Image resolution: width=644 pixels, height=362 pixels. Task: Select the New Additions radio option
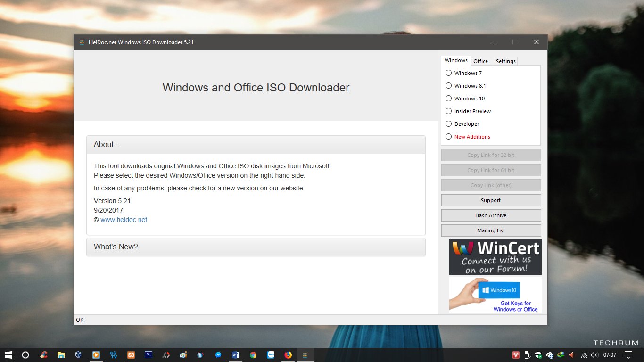tap(468, 137)
